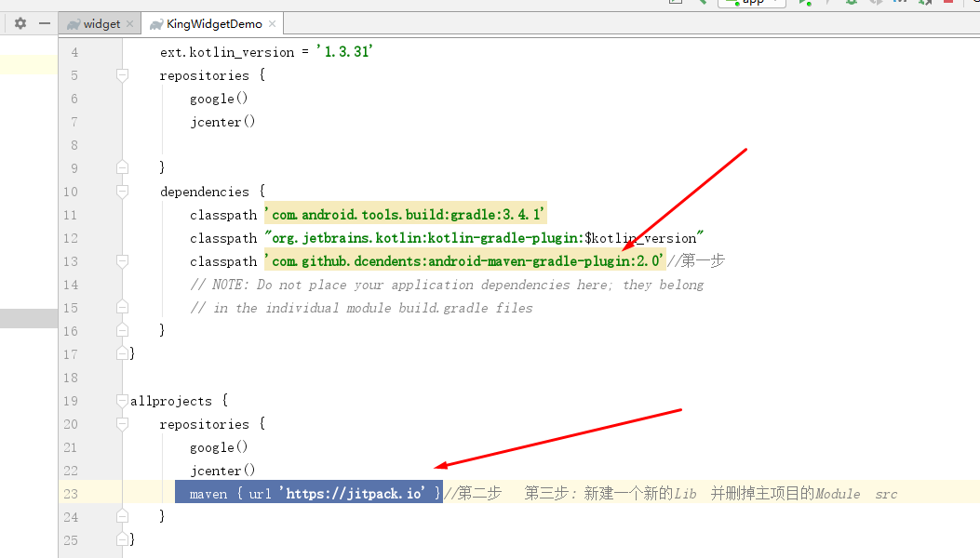The image size is (980, 558).
Task: Click the Gradle elephant icon on widget tab
Action: pos(72,22)
